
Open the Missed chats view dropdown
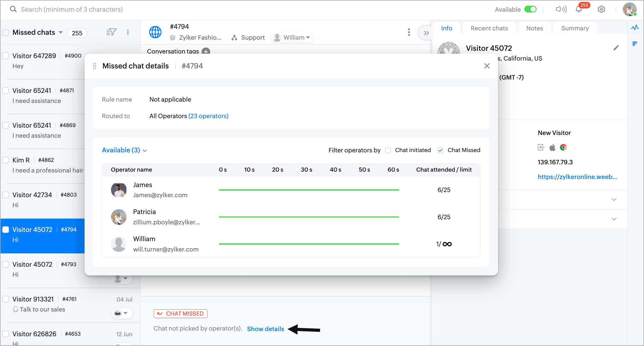click(x=61, y=32)
